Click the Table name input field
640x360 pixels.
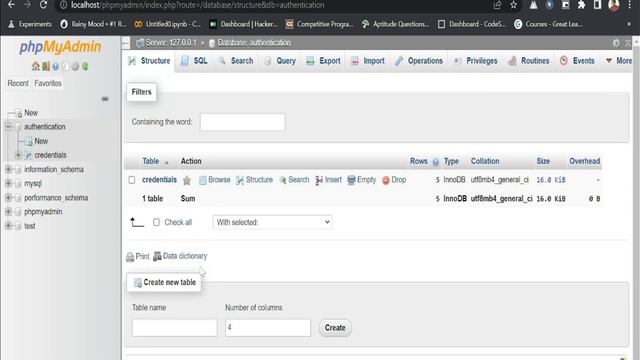174,328
